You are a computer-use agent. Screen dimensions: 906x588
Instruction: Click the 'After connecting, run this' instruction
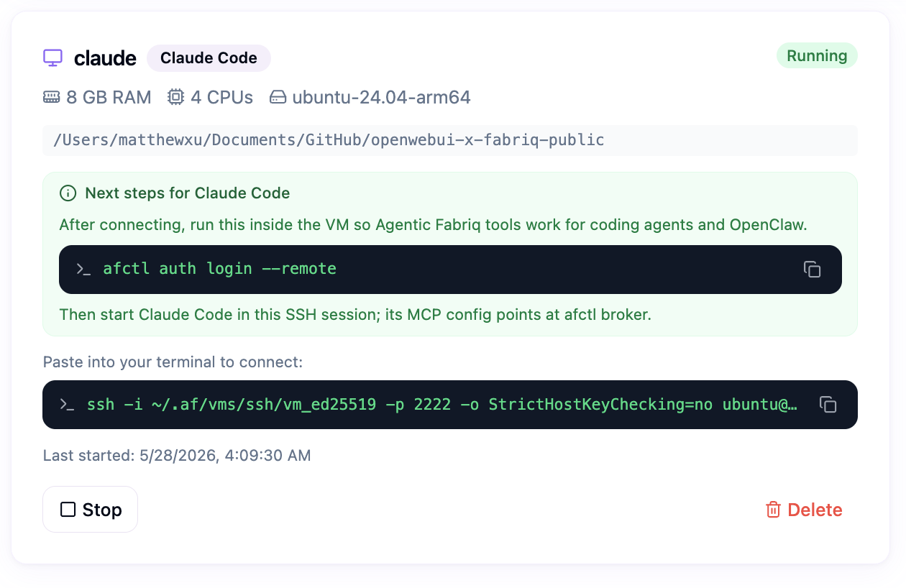[x=434, y=225]
